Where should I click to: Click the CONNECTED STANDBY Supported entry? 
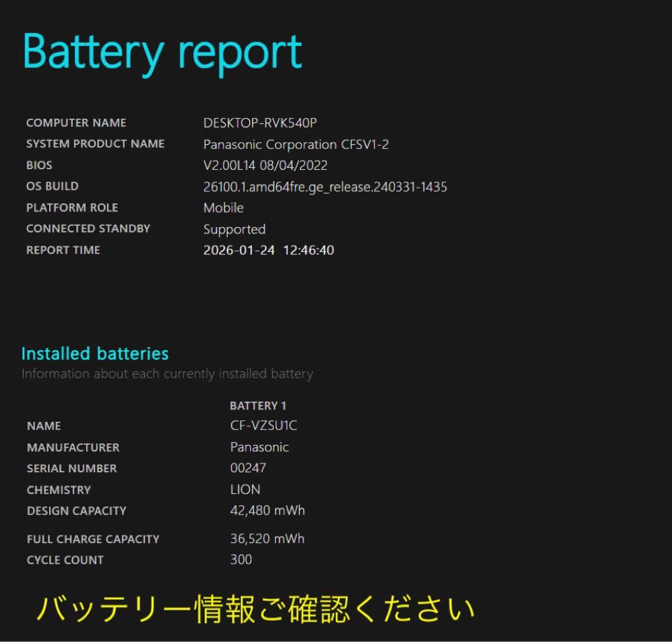234,229
